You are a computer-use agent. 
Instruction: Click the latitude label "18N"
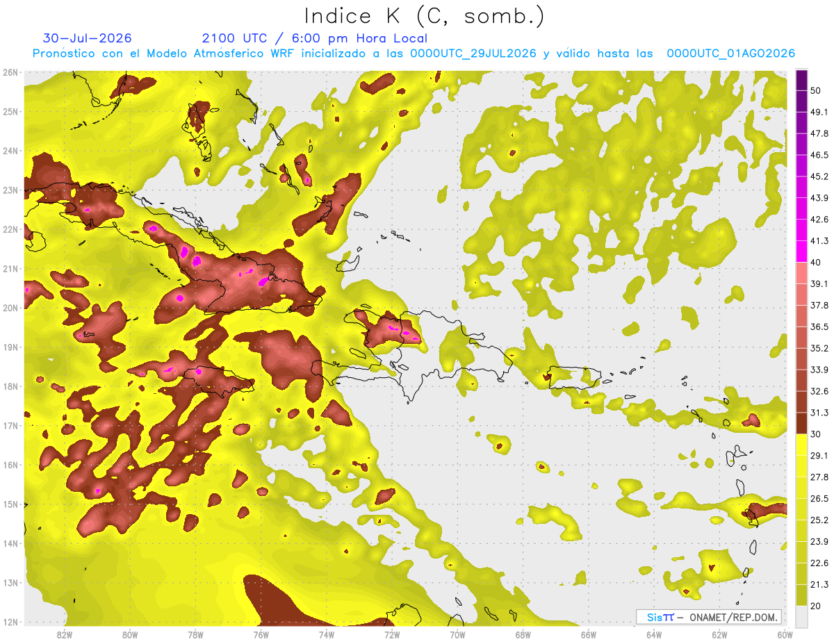(10, 386)
